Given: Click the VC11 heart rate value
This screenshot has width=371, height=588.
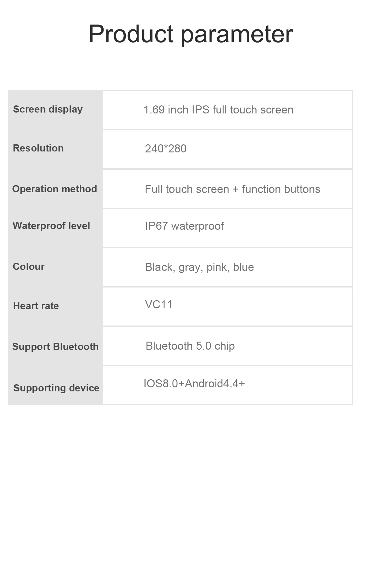Looking at the screenshot, I should 159,305.
